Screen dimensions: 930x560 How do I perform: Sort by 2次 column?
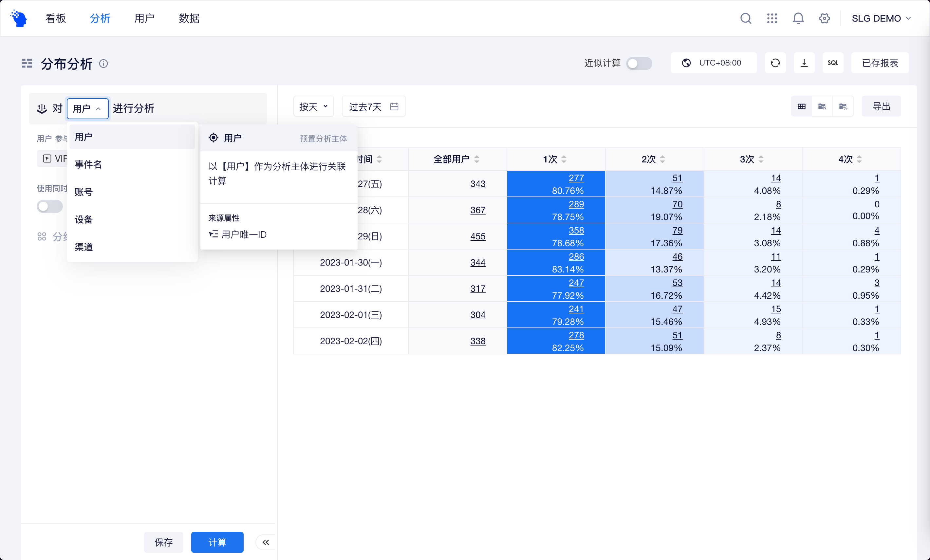[662, 159]
